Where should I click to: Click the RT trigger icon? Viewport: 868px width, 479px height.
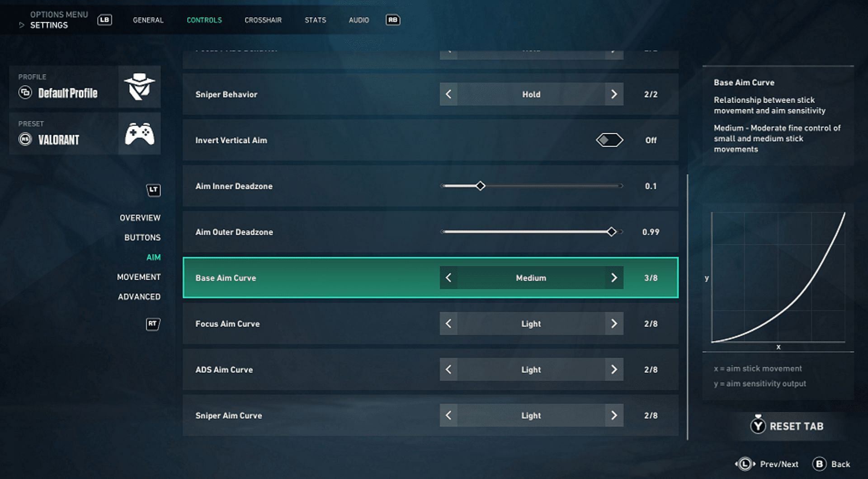(153, 324)
